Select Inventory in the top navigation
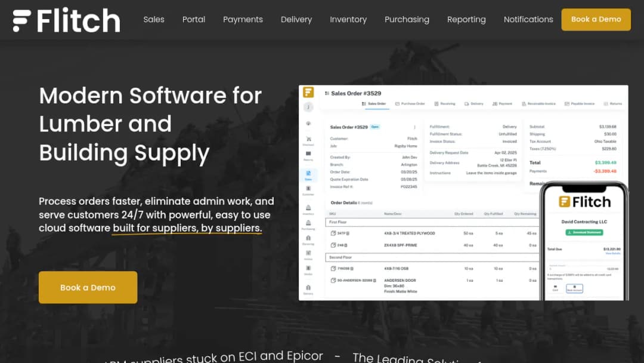Viewport: 644px width, 363px height. (x=348, y=19)
